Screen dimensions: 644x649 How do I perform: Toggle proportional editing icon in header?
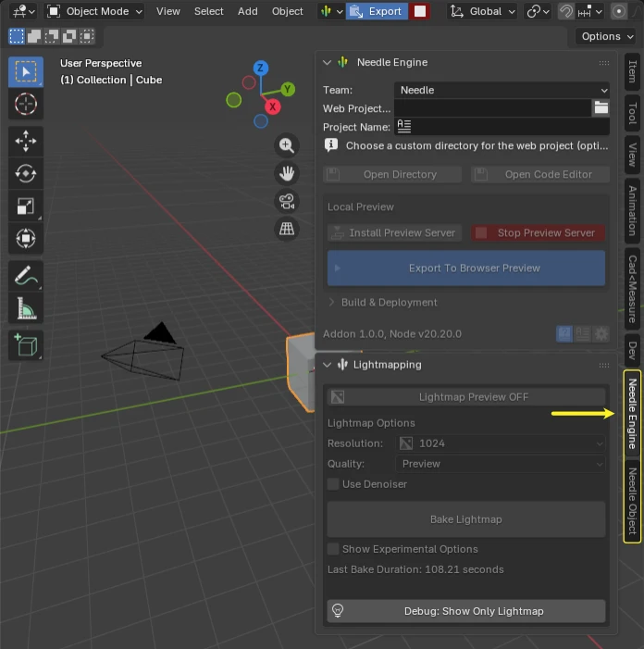click(618, 11)
